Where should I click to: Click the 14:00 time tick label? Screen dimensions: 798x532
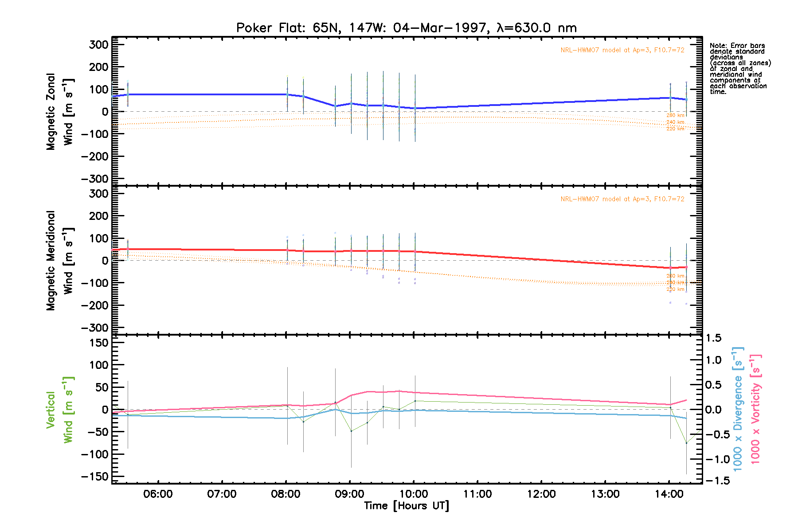[x=669, y=494]
